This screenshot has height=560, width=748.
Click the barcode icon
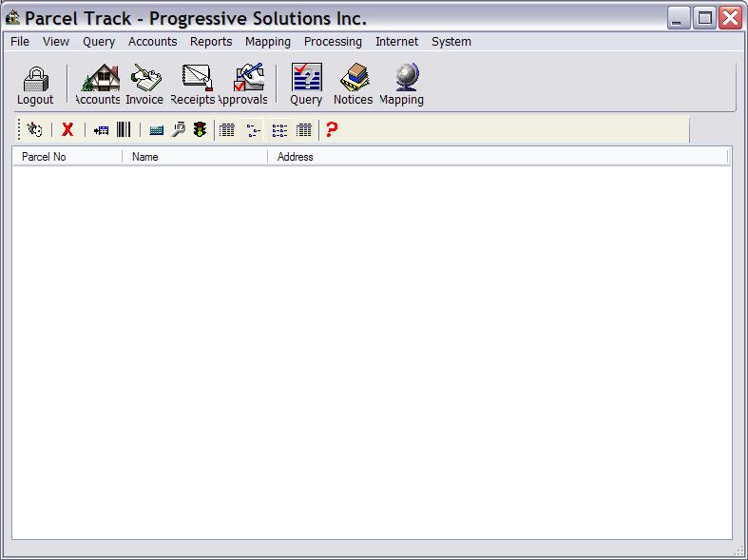[124, 129]
